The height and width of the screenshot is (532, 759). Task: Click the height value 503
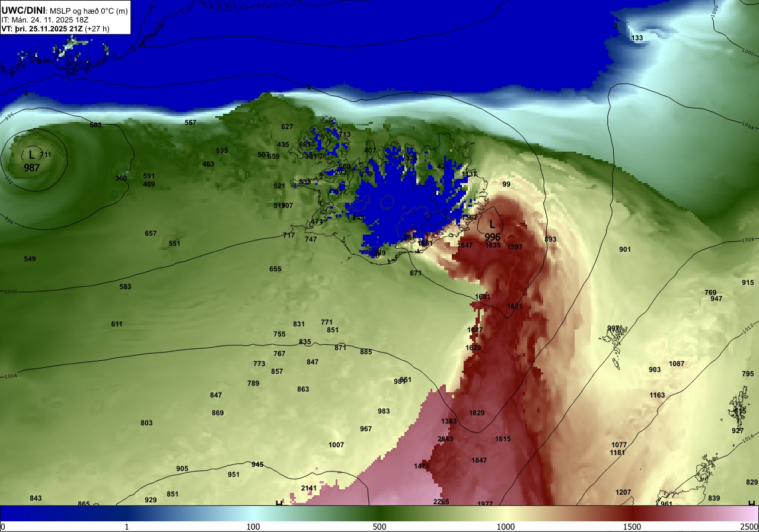[x=95, y=125]
